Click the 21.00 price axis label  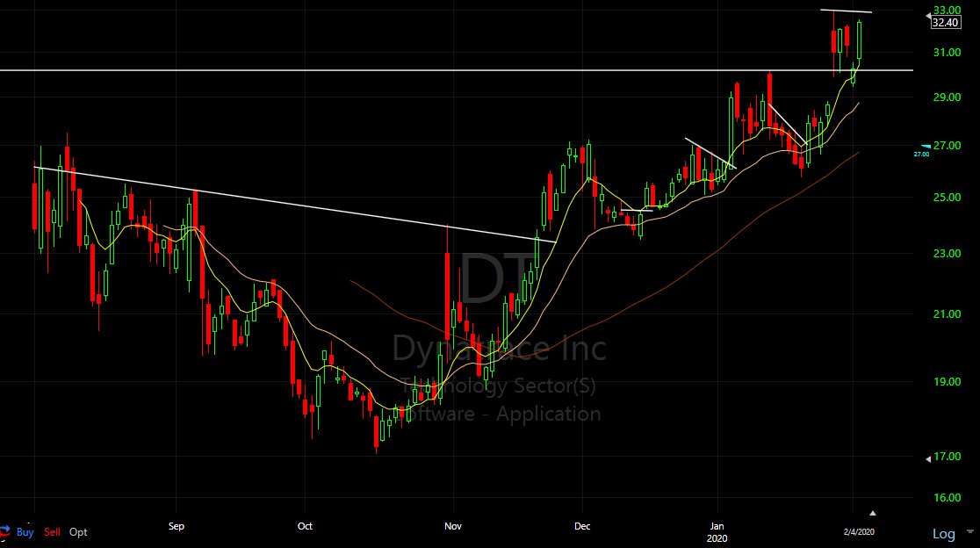click(x=947, y=314)
